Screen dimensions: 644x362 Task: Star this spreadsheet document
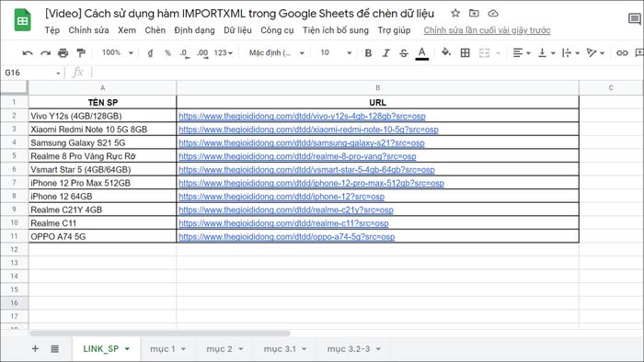(x=455, y=13)
